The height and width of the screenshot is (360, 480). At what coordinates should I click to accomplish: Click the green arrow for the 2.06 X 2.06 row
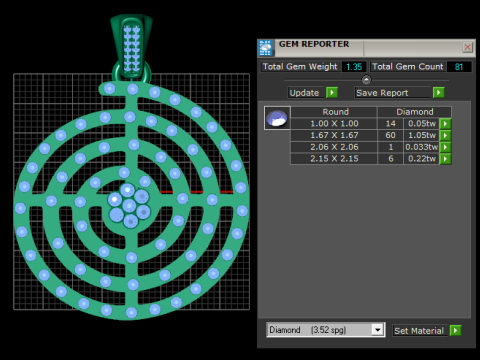pos(445,147)
